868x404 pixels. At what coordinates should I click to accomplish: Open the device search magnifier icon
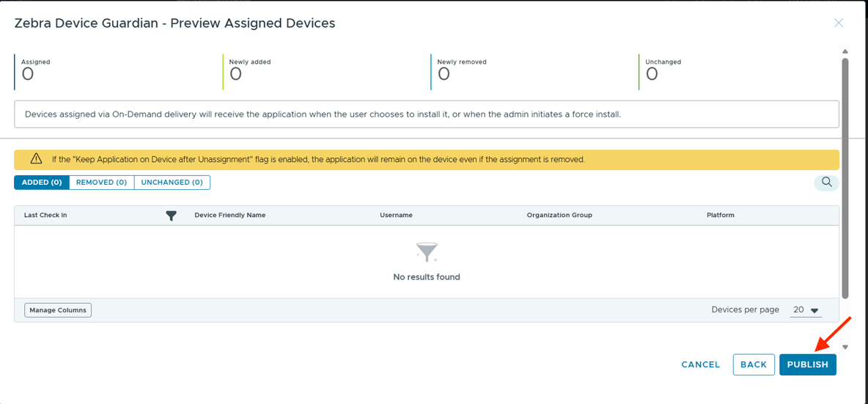point(826,182)
